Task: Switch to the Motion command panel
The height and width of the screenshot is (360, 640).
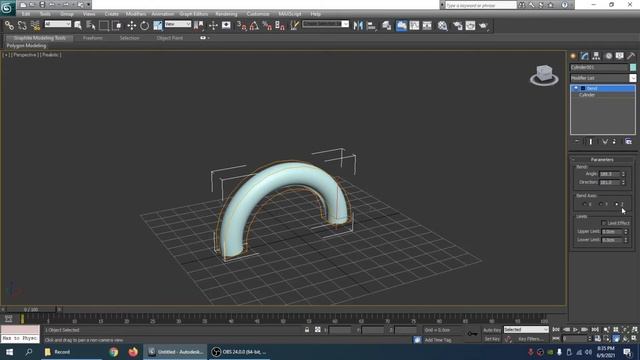Action: (608, 56)
